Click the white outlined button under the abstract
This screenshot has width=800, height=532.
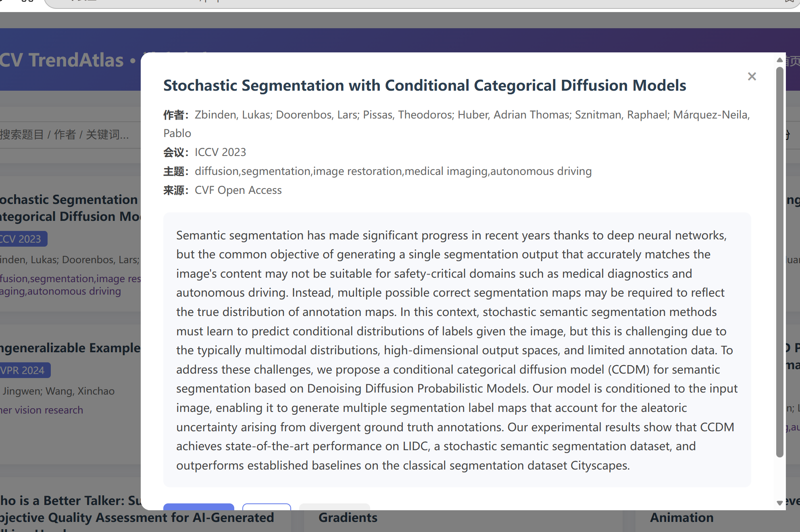[x=267, y=507]
